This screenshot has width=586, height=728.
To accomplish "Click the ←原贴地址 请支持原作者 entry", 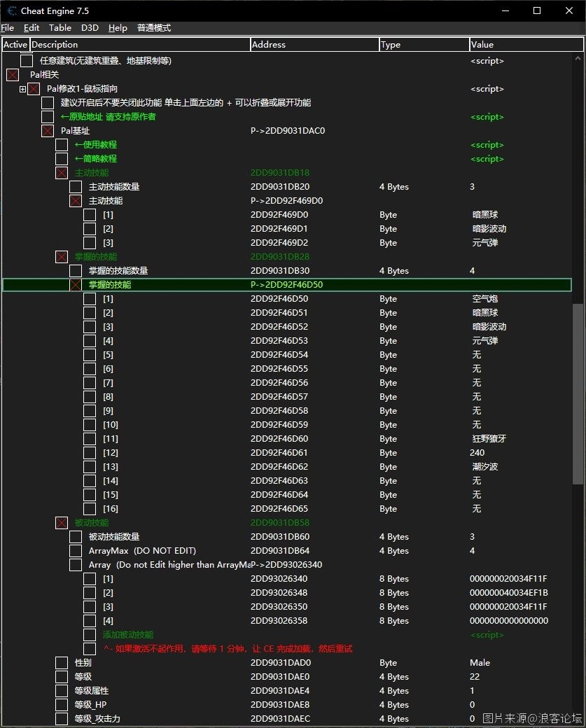I will (x=109, y=117).
